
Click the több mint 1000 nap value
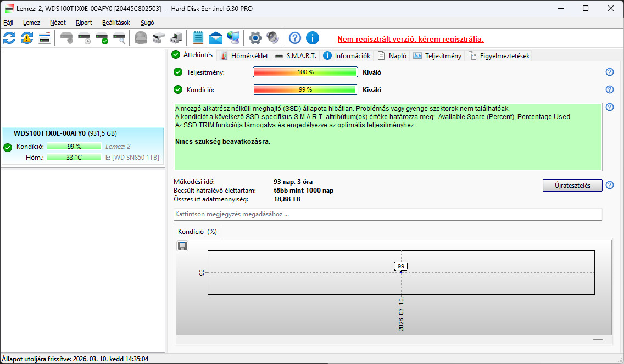pyautogui.click(x=303, y=191)
